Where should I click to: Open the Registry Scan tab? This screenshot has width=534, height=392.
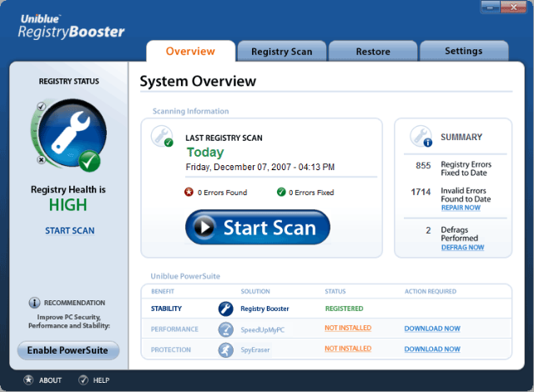click(282, 52)
